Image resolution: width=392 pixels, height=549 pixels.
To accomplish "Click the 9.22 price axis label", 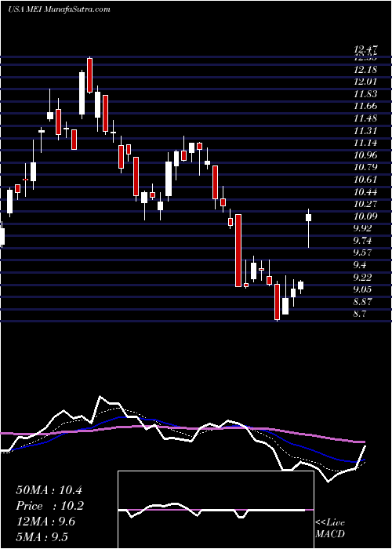I will [x=362, y=277].
